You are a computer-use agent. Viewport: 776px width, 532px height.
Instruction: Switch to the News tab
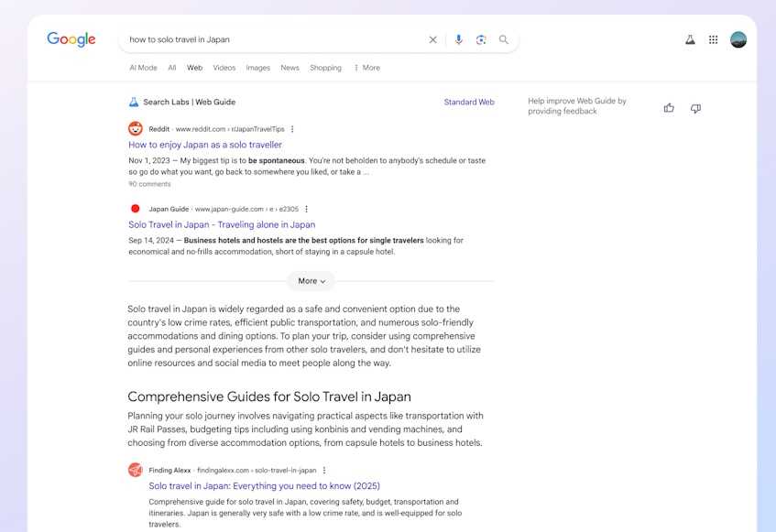[x=290, y=68]
